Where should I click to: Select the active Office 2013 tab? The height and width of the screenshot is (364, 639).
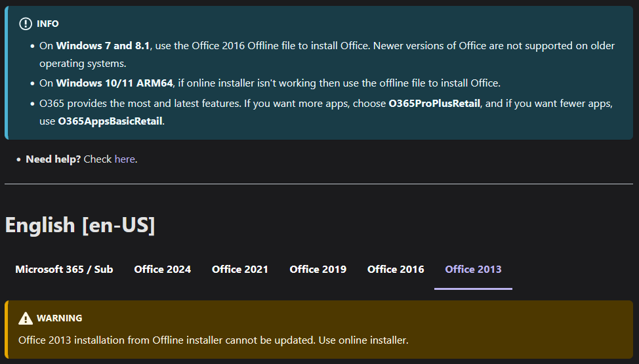[473, 270]
